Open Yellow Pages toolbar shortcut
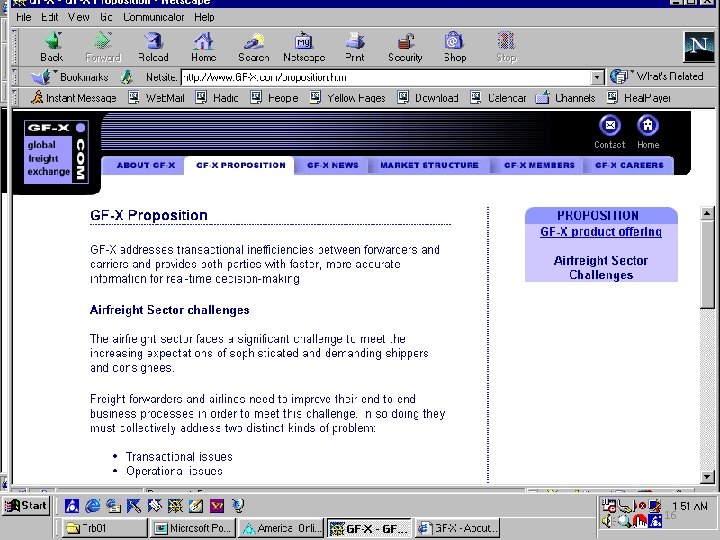720x540 pixels. pyautogui.click(x=348, y=98)
